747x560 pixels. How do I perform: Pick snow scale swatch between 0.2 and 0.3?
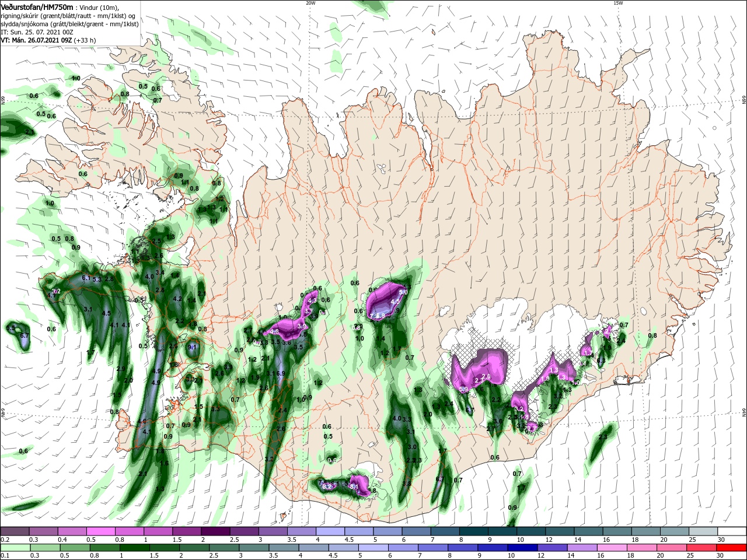click(15, 531)
